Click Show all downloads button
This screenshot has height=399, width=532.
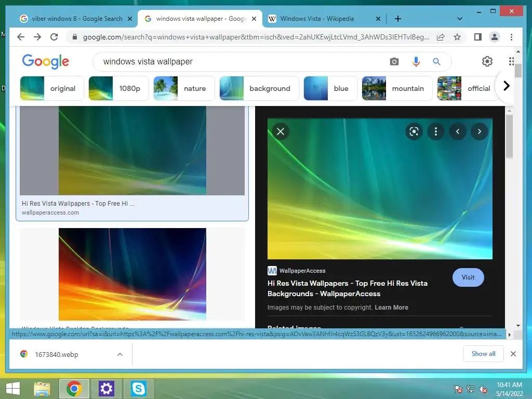[x=484, y=354]
